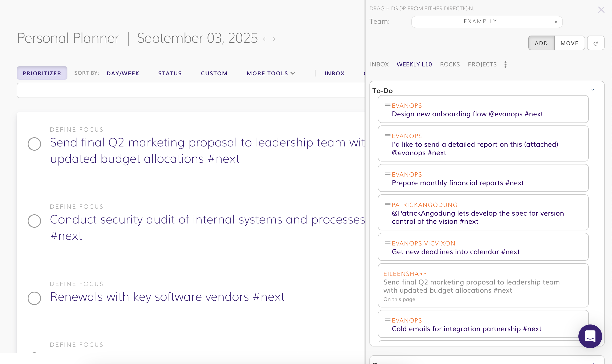612x364 pixels.
Task: Go to previous day arrow
Action: click(265, 39)
